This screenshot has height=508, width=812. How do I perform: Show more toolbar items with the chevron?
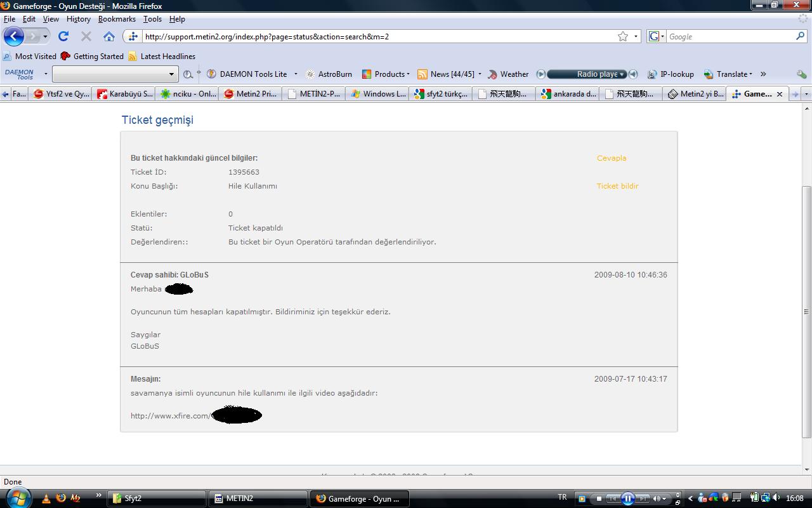pyautogui.click(x=763, y=74)
